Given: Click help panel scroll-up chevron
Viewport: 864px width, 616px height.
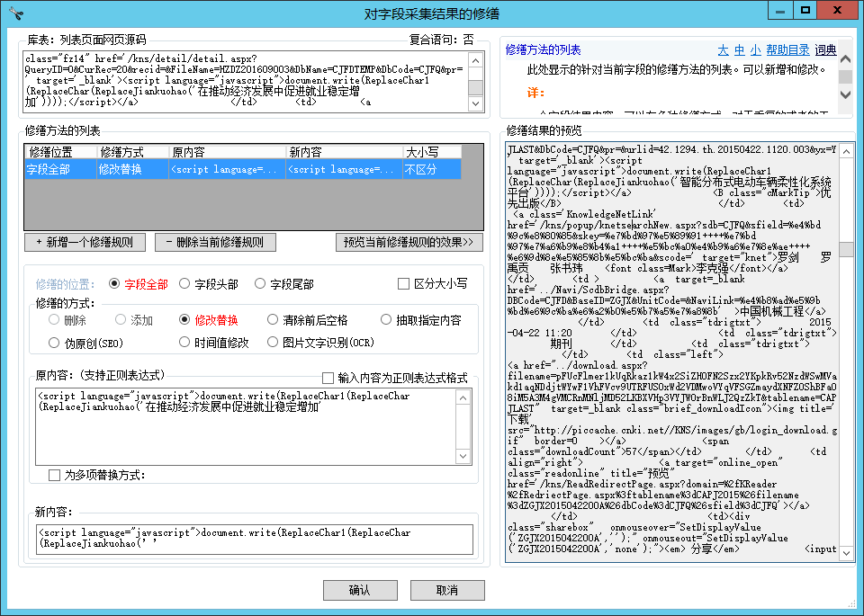Looking at the screenshot, I should [846, 59].
